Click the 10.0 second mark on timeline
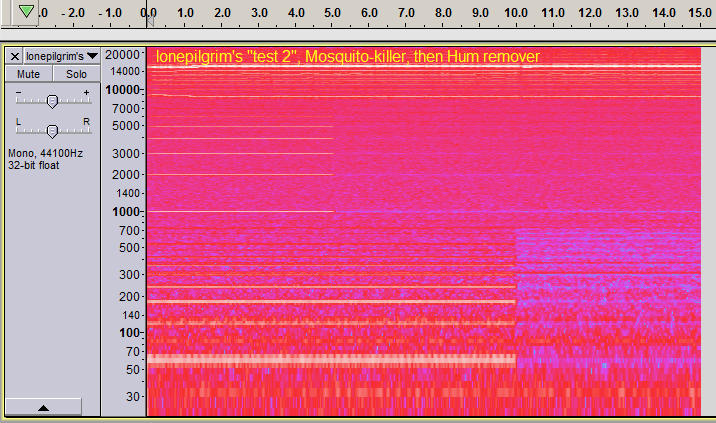 coord(517,13)
